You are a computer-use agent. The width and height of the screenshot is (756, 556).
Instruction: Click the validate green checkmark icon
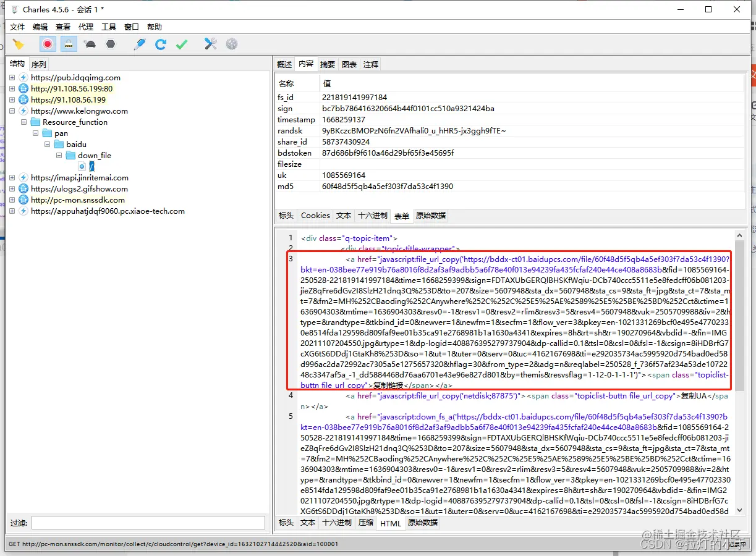pyautogui.click(x=182, y=44)
